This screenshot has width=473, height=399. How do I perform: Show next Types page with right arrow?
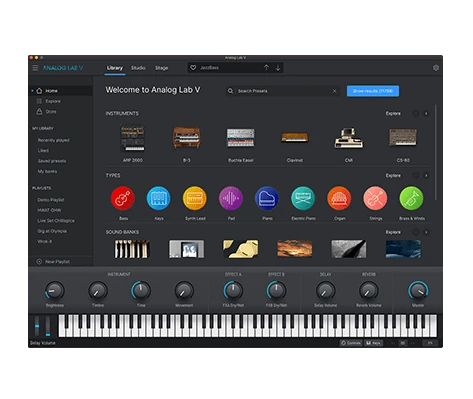426,176
